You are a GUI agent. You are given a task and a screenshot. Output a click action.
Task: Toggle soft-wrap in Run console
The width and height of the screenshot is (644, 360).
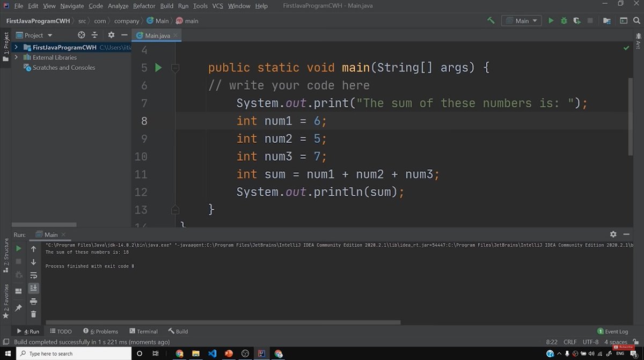point(33,275)
